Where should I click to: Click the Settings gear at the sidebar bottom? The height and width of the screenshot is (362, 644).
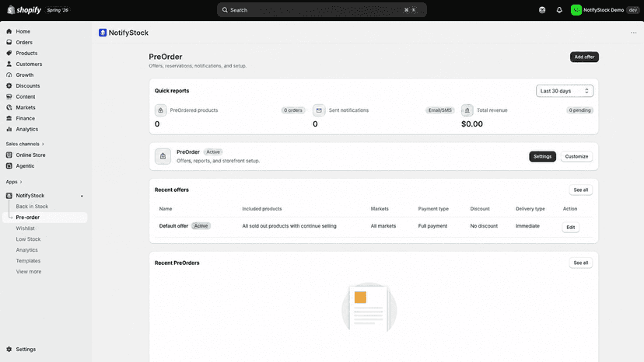(9, 350)
